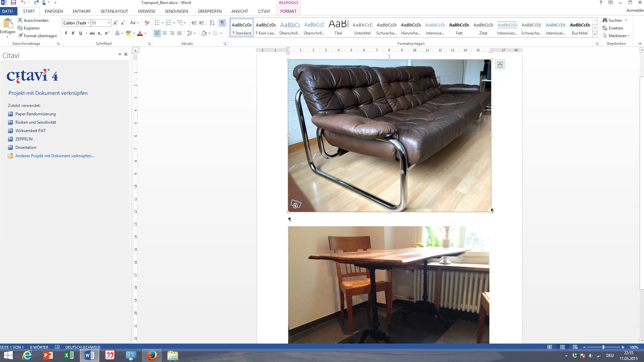
Task: Open the SEITENLAYOUT ribbon tab
Action: [114, 11]
